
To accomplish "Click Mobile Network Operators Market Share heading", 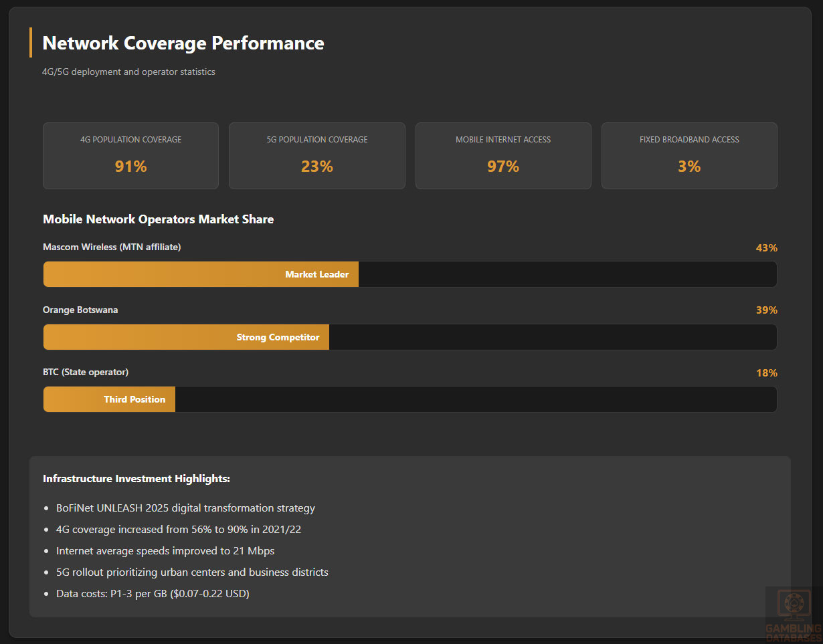I will tap(158, 219).
